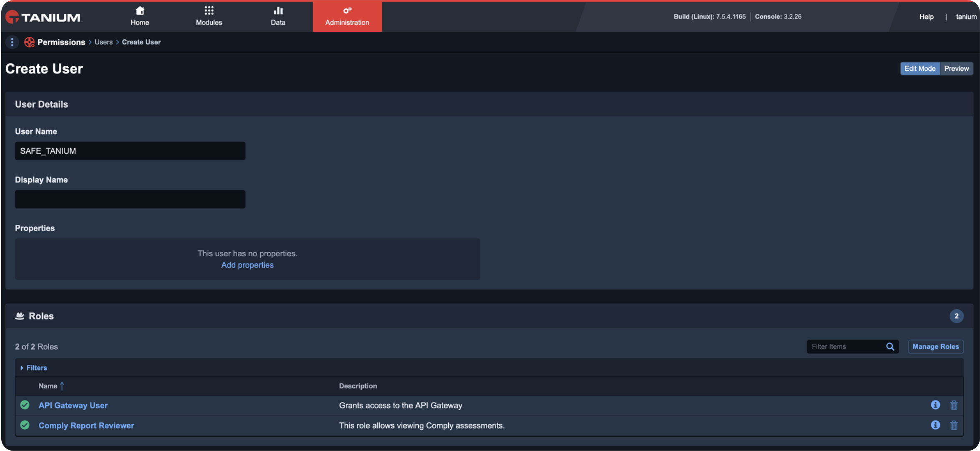The width and height of the screenshot is (980, 451).
Task: Open the tanium user menu
Action: click(966, 17)
